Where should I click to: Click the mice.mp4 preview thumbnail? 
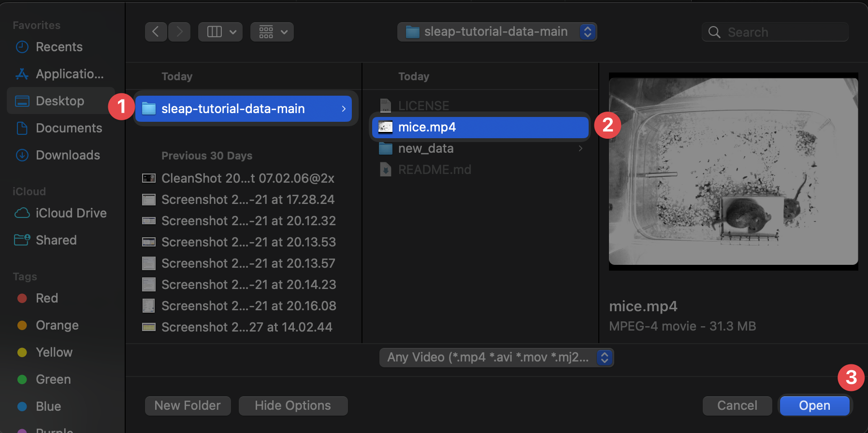tap(733, 172)
